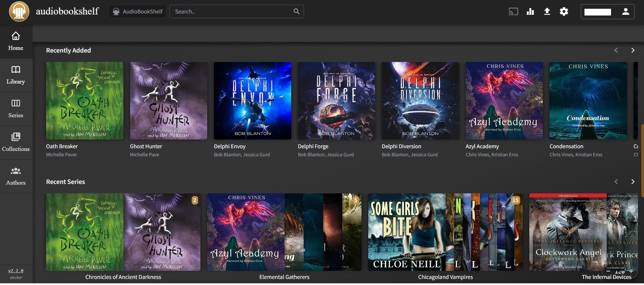Open The Infernal Devices series cover

pos(583,232)
